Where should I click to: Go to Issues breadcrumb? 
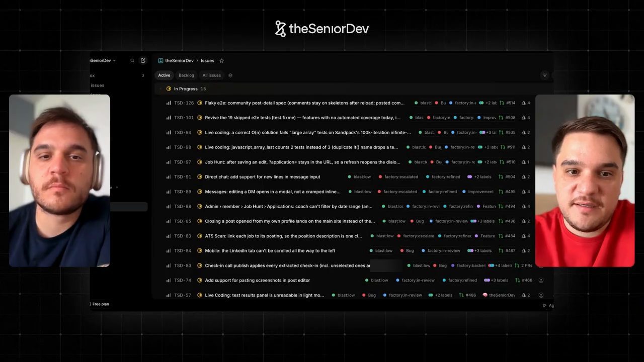pyautogui.click(x=207, y=61)
